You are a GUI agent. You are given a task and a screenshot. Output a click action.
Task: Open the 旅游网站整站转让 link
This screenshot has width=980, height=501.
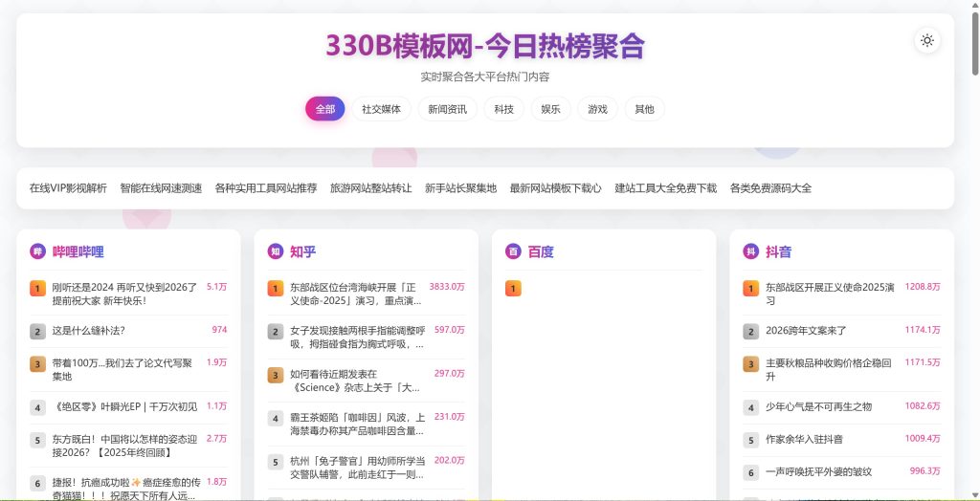pos(371,188)
